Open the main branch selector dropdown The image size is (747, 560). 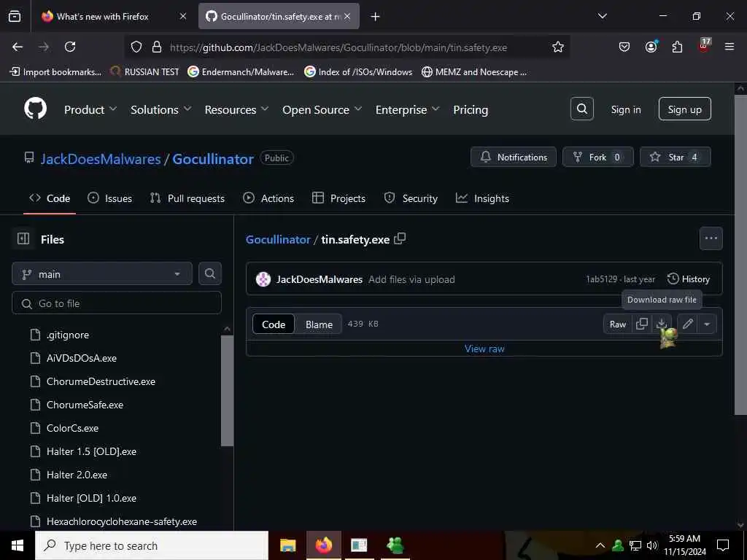point(102,274)
